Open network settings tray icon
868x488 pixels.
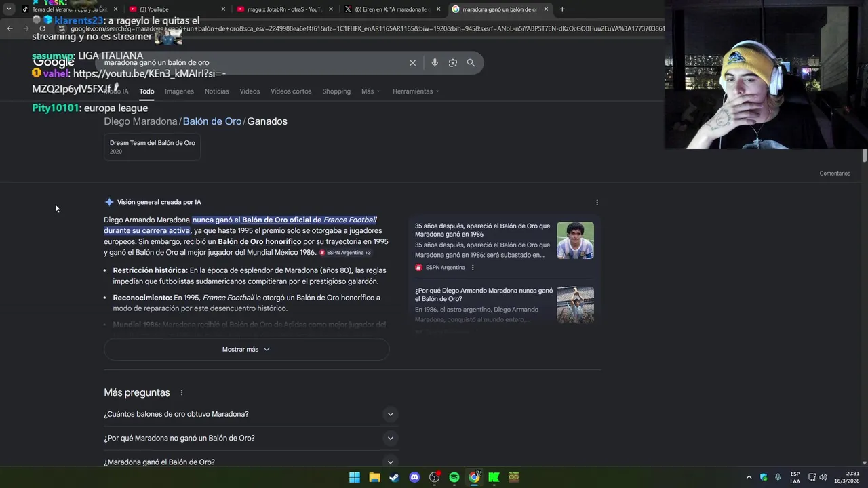coord(812,477)
